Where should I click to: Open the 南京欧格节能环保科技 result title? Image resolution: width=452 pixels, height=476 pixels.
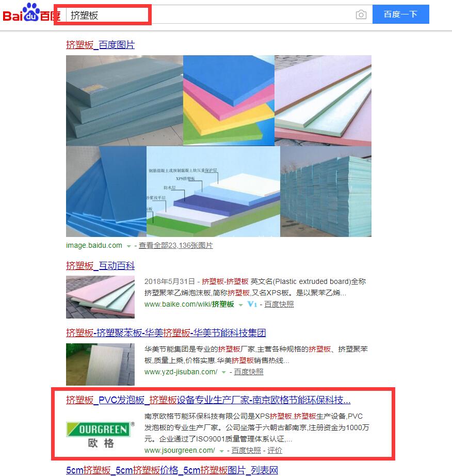pos(208,400)
